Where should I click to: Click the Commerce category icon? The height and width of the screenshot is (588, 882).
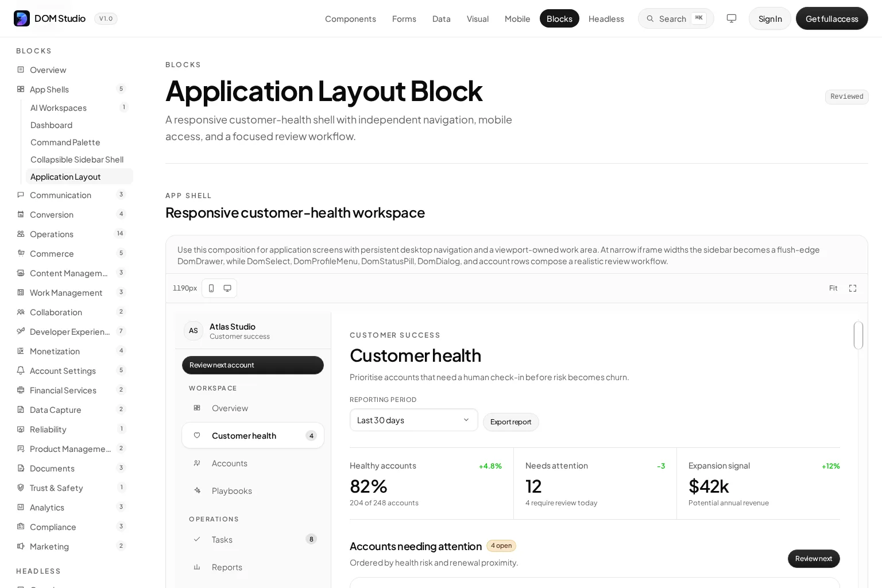21,253
